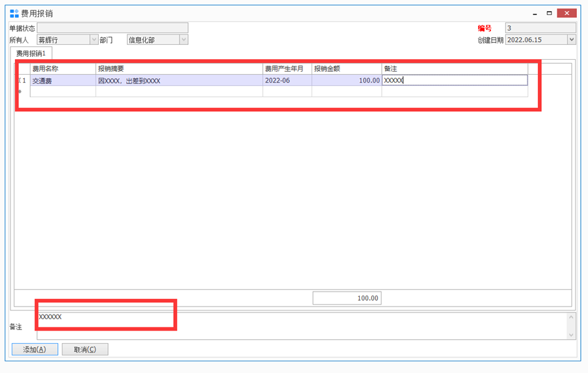The image size is (588, 373).
Task: Click the row 1 备注 cell with XXXXX
Action: pyautogui.click(x=454, y=81)
